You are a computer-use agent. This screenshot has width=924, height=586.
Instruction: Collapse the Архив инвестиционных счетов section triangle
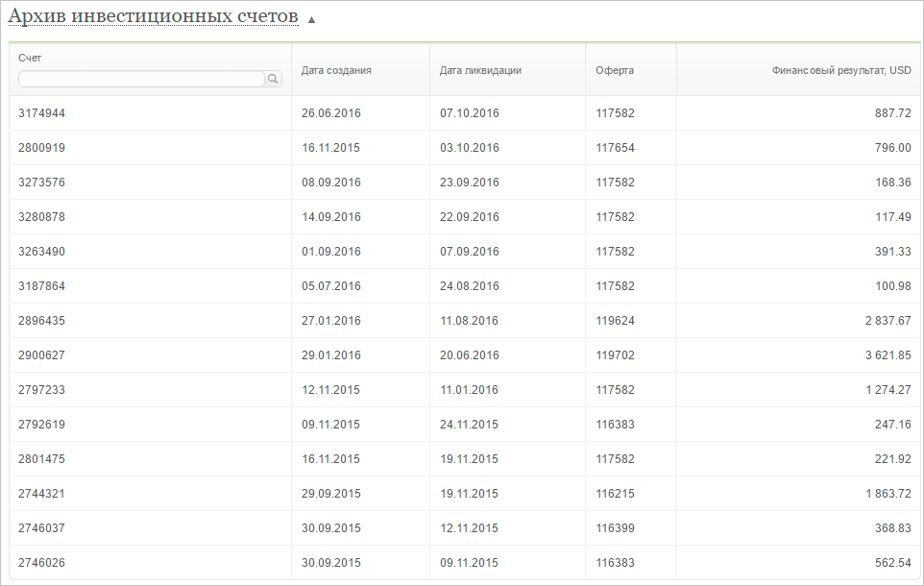click(311, 20)
